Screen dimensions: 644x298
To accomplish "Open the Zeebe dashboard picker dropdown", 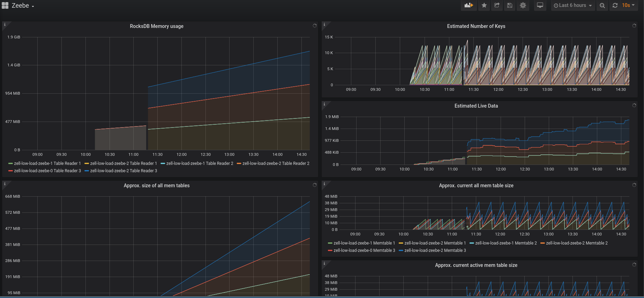I will (x=23, y=6).
